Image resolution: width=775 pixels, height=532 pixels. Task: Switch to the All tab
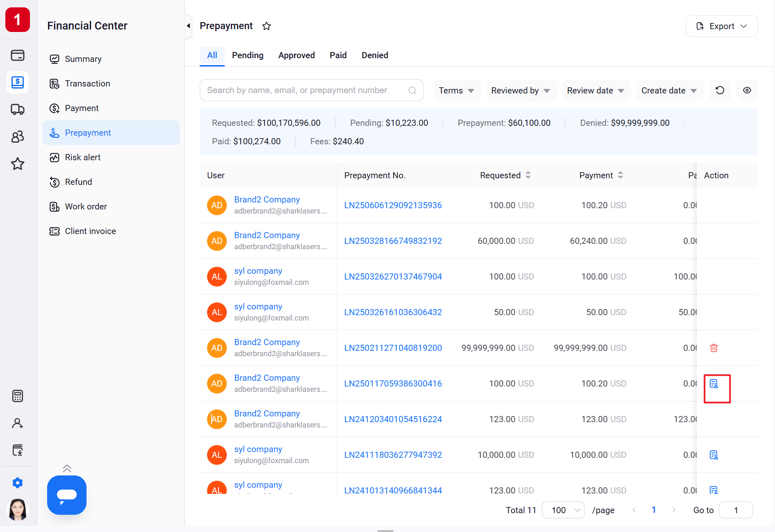tap(212, 55)
